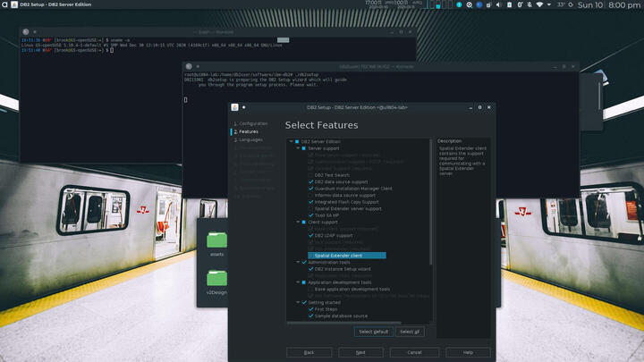Click the second Konsole window's title bar icon
Screen dimensions: 644x362
(189, 66)
